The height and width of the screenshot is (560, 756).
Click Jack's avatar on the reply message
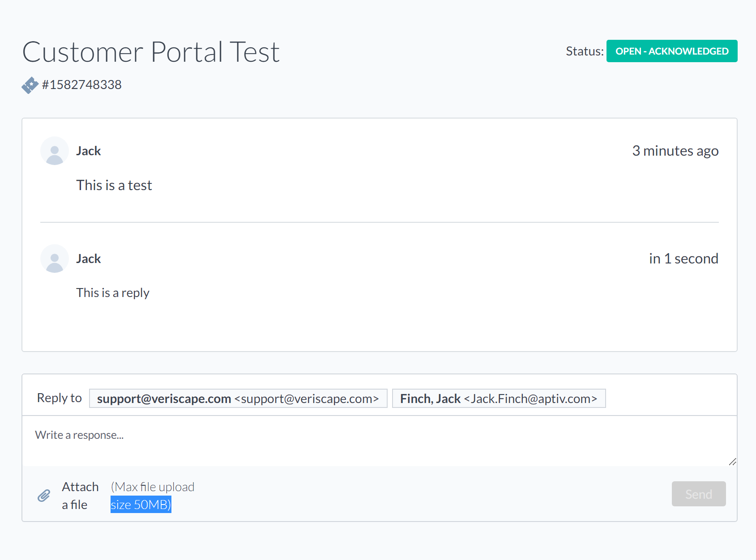pyautogui.click(x=55, y=259)
